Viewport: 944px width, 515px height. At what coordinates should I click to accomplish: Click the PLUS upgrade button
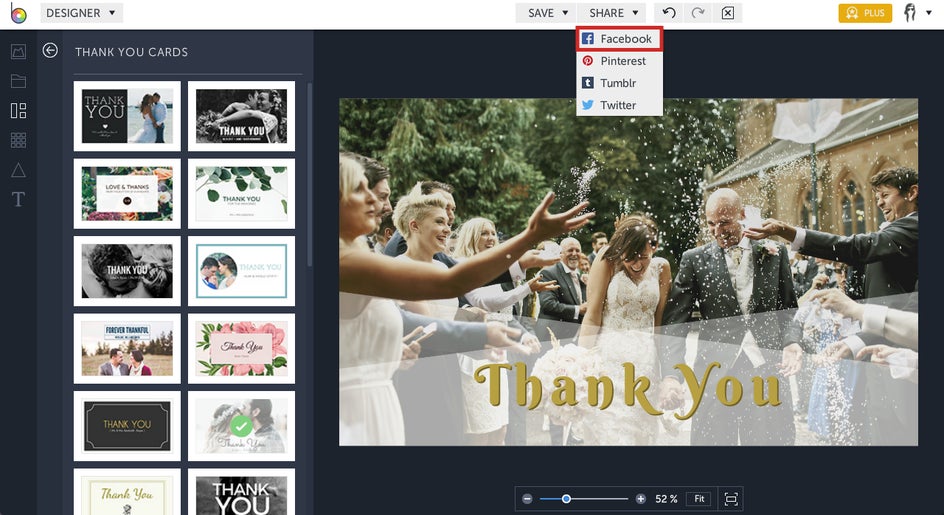[x=865, y=13]
